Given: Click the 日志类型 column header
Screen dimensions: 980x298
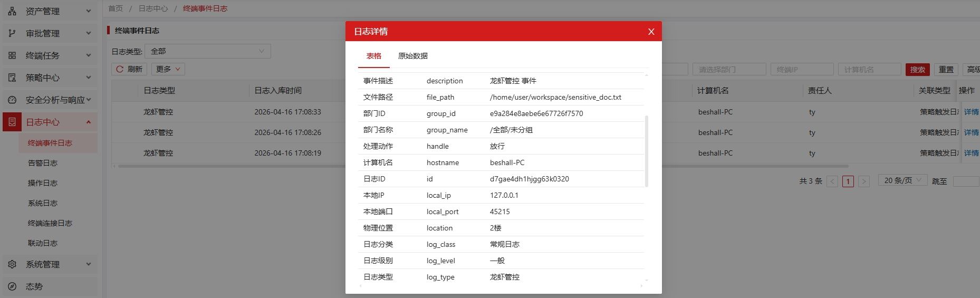Looking at the screenshot, I should (159, 91).
